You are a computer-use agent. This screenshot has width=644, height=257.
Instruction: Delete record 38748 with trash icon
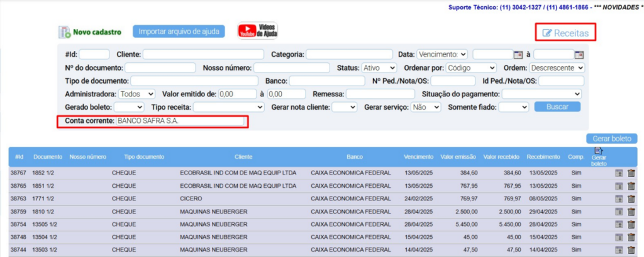tap(631, 237)
